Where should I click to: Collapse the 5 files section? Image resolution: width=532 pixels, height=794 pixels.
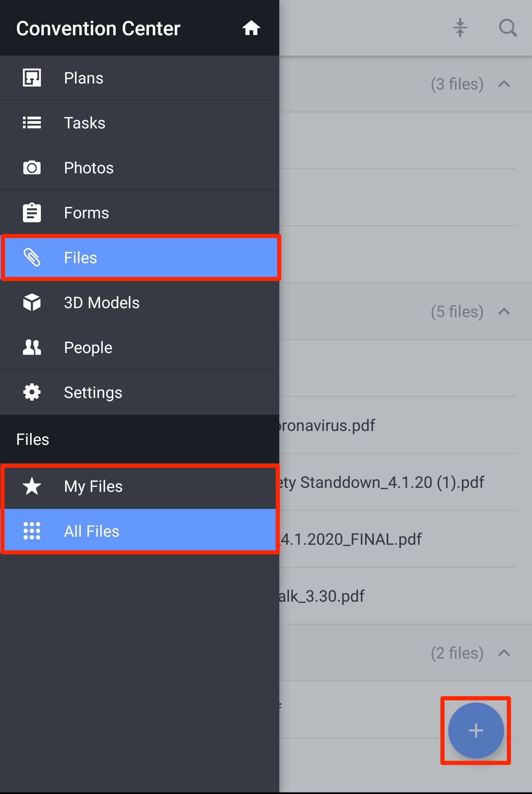coord(504,311)
